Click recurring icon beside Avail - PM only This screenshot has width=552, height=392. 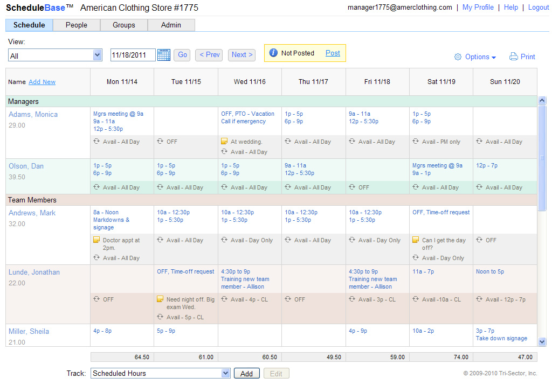pyautogui.click(x=416, y=141)
